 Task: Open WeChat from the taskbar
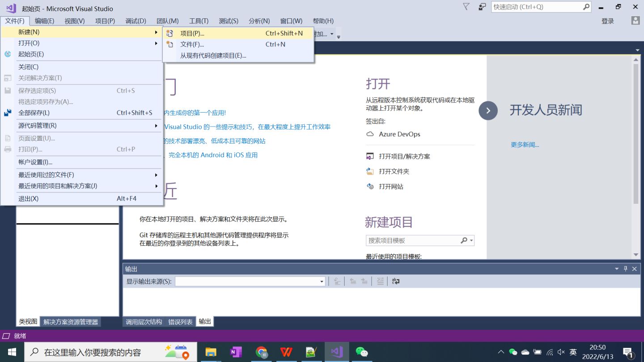pos(362,352)
